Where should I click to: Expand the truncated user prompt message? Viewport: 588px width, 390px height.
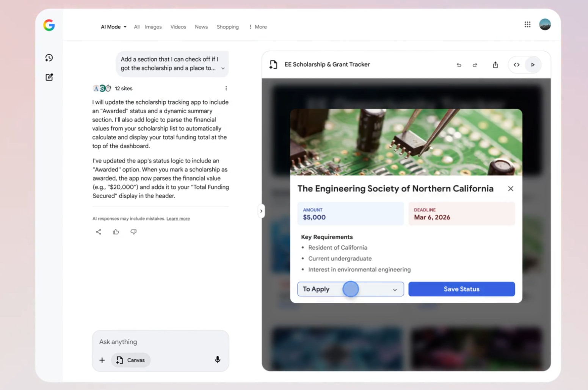[223, 69]
